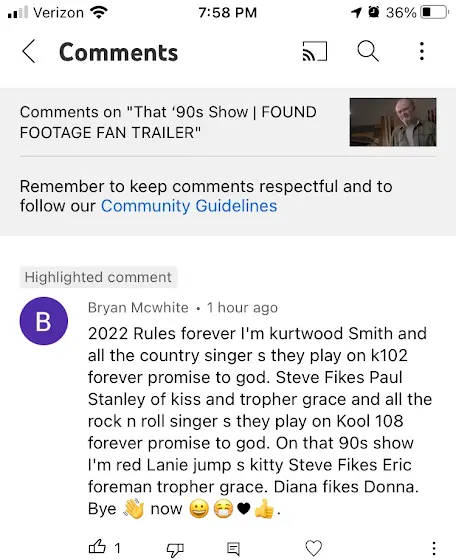This screenshot has width=456, height=560.
Task: Open Bryan Mcwhite's purple B avatar
Action: 44,321
